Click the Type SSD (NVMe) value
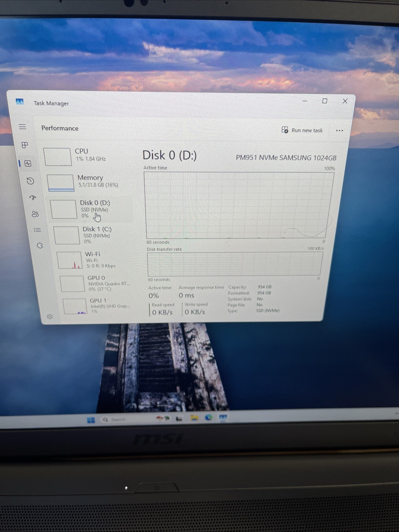Image resolution: width=399 pixels, height=532 pixels. click(x=268, y=311)
